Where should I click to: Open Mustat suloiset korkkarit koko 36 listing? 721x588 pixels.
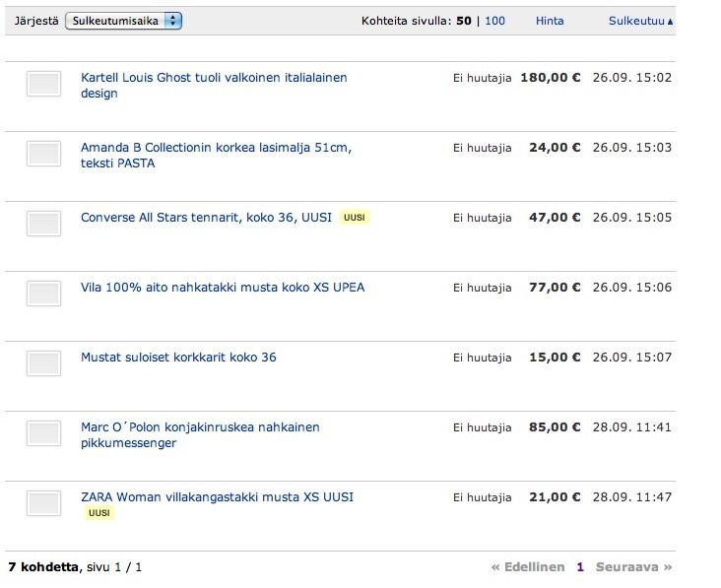point(178,358)
